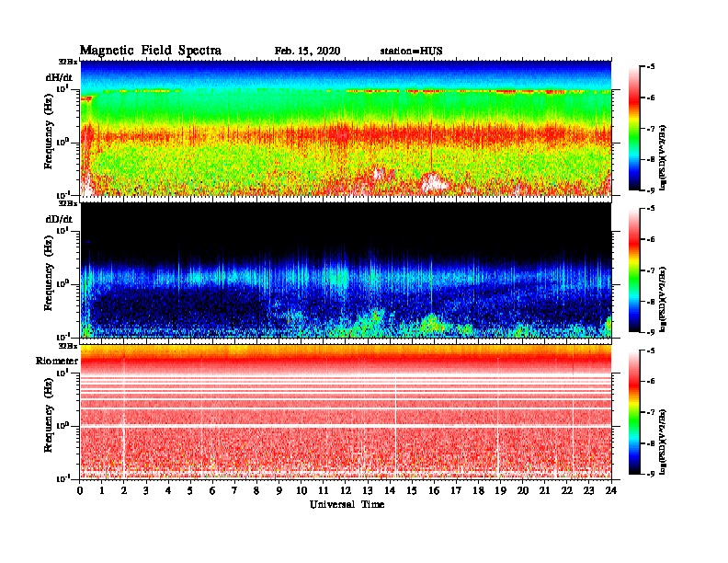Click hour tick label "11" on time axis
The height and width of the screenshot is (563, 728).
(x=324, y=490)
